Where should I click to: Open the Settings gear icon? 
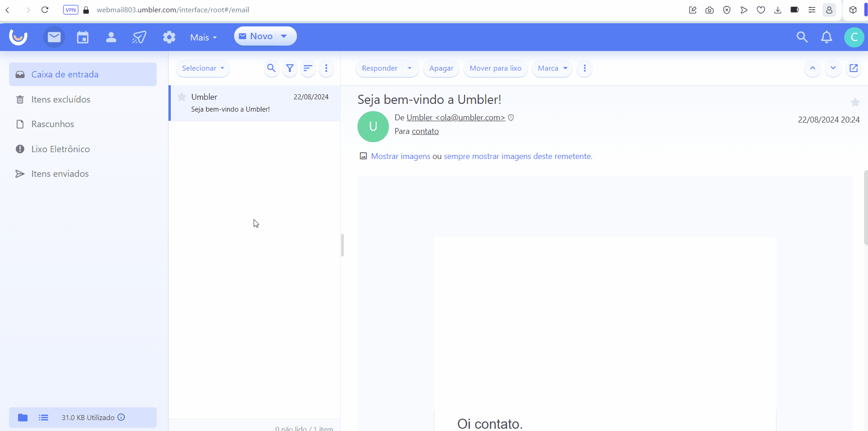pos(169,37)
